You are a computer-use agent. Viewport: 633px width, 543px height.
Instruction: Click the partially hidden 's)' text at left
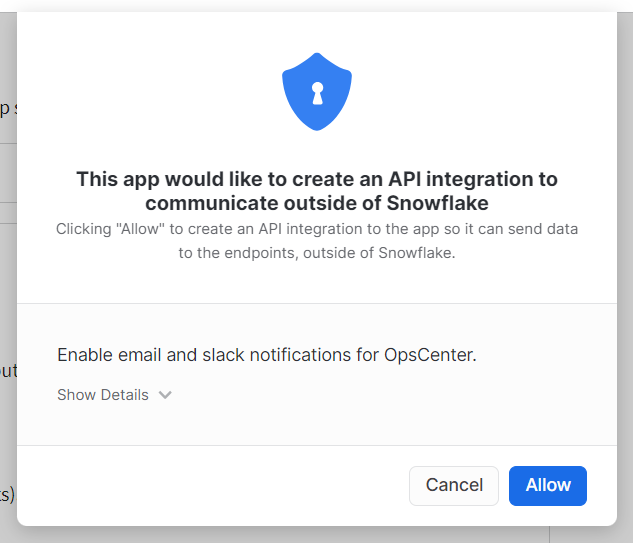coord(8,495)
